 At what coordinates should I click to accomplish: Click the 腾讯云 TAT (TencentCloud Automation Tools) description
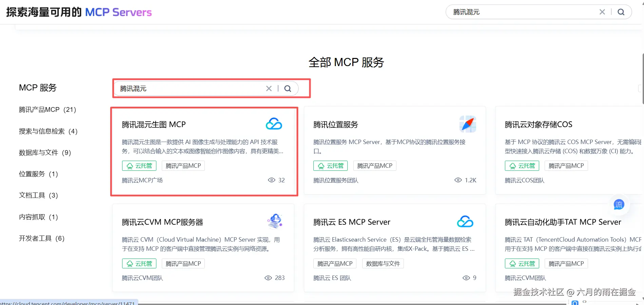(x=573, y=244)
